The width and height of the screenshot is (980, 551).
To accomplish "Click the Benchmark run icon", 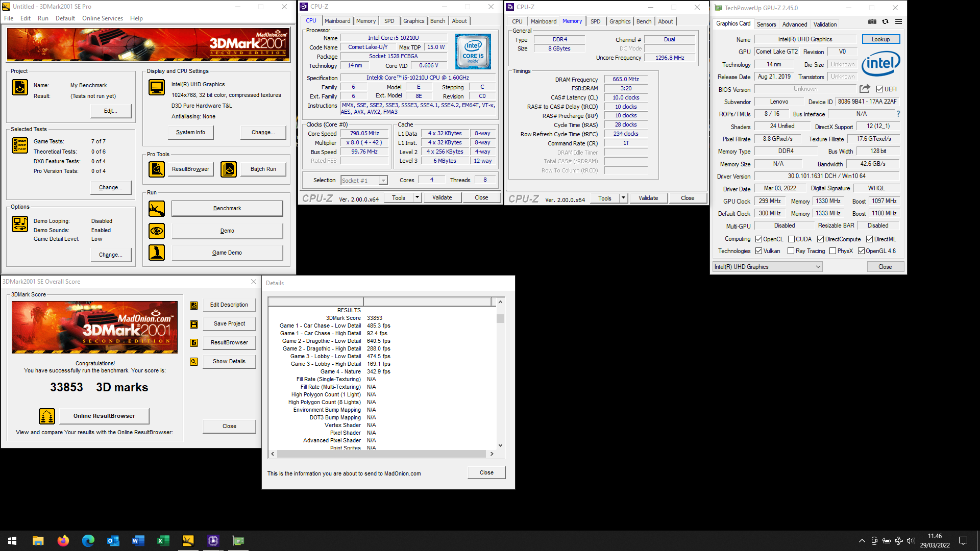I will [157, 209].
